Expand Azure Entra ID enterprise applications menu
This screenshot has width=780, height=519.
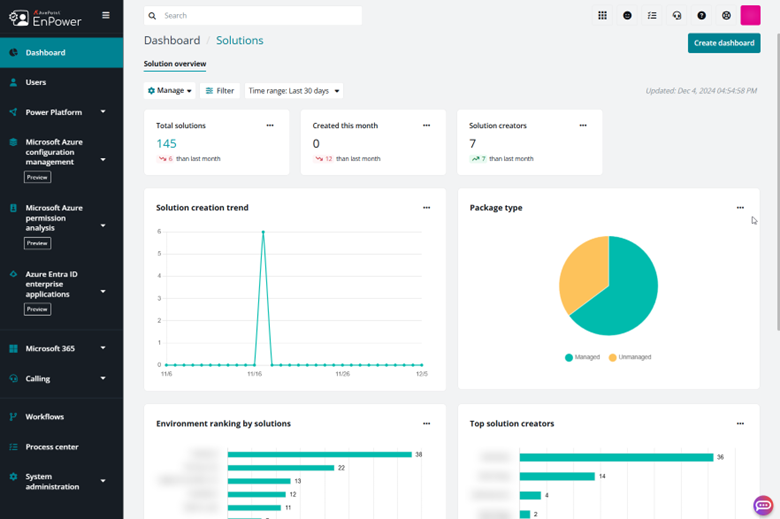103,291
